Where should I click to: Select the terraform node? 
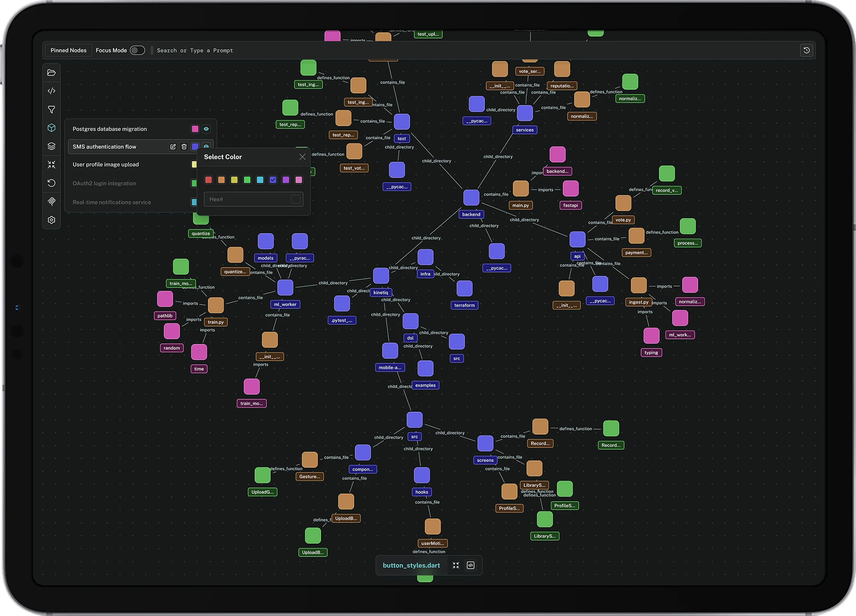point(464,289)
